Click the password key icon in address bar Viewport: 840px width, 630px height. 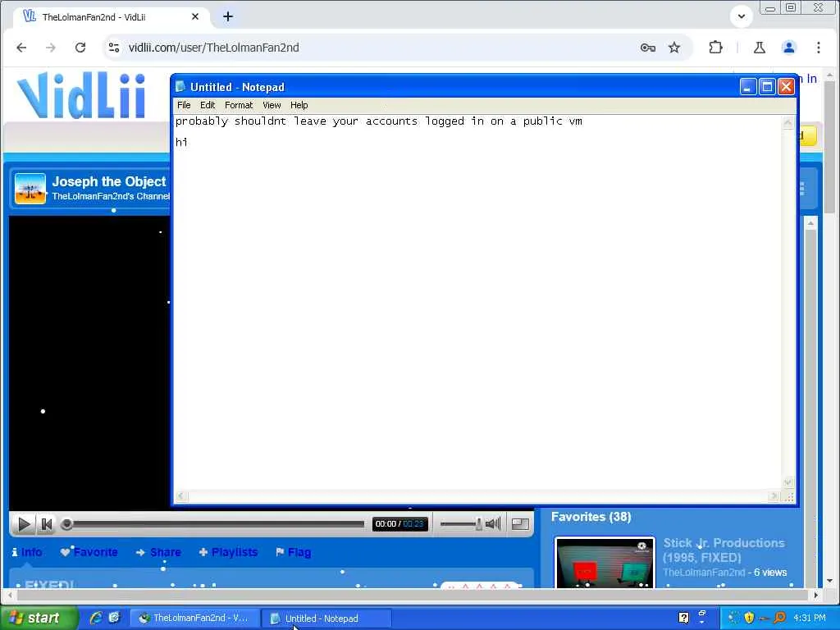(x=648, y=48)
